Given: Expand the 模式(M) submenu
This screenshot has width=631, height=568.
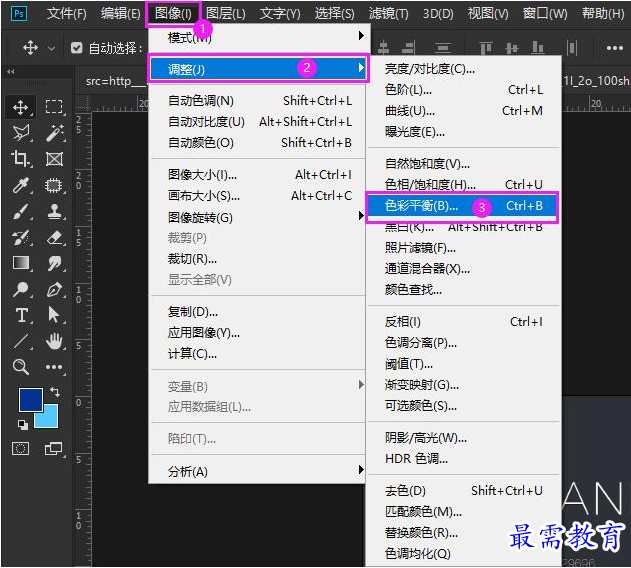Looking at the screenshot, I should coord(257,37).
